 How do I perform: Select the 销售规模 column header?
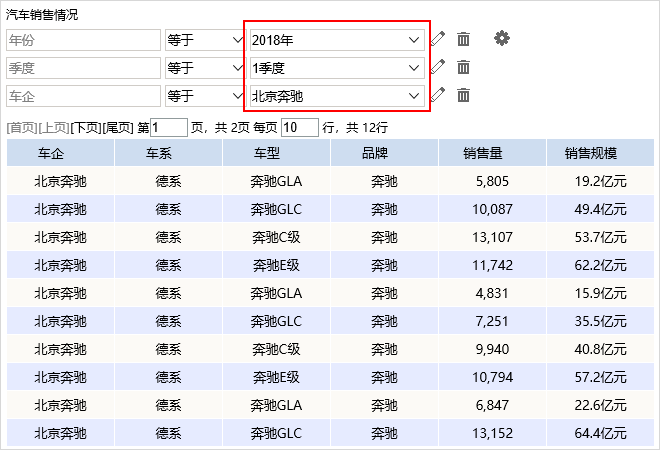(600, 153)
